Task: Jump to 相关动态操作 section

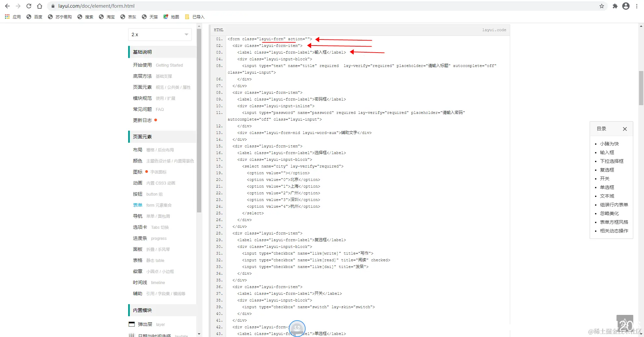Action: point(614,231)
